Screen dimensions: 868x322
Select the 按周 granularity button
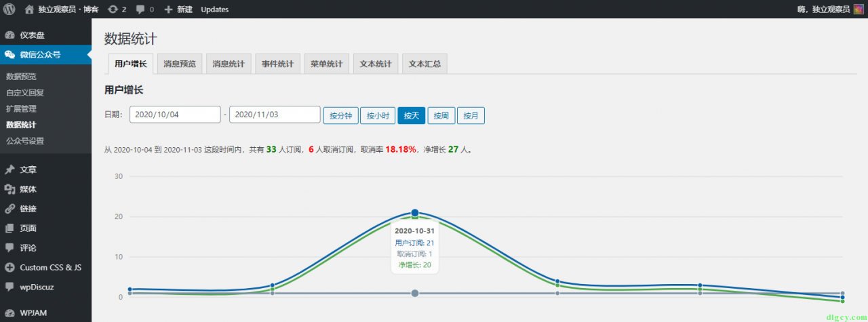(441, 115)
